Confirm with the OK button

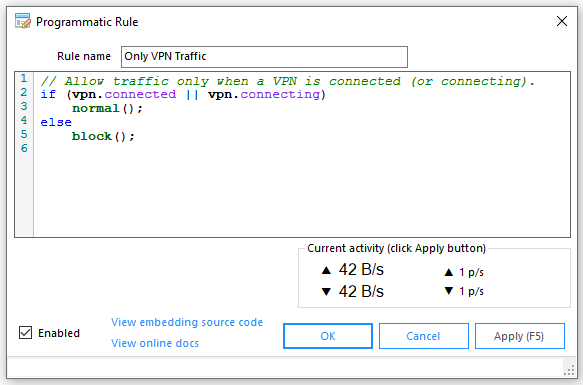(x=328, y=336)
